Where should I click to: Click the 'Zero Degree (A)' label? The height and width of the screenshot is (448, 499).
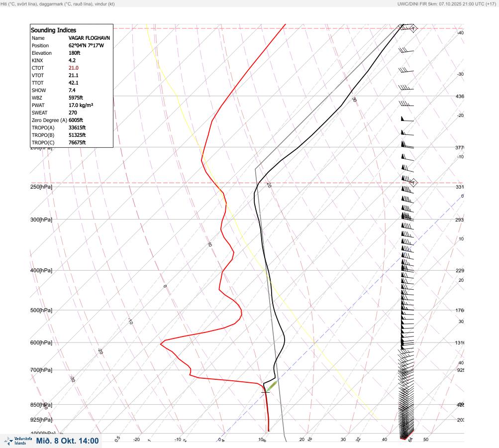tap(49, 120)
